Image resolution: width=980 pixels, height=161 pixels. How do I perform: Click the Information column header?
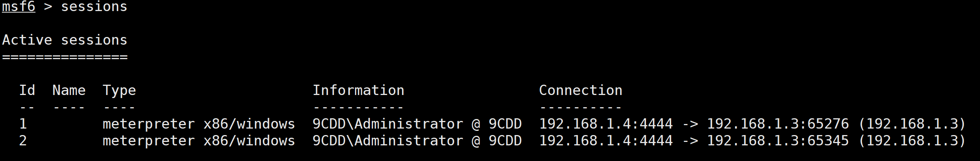pos(358,90)
